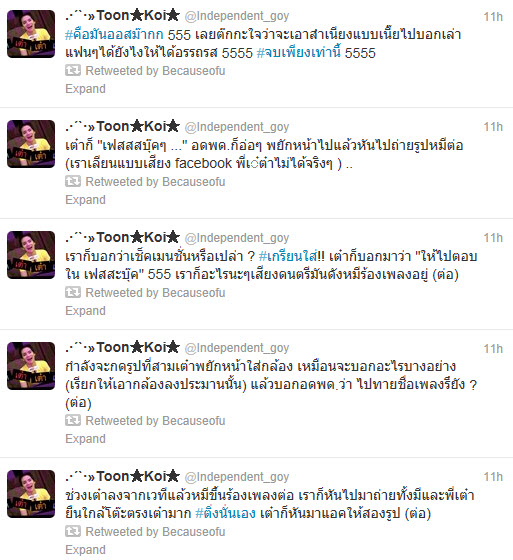Open the first tweet's profile avatar

click(31, 34)
